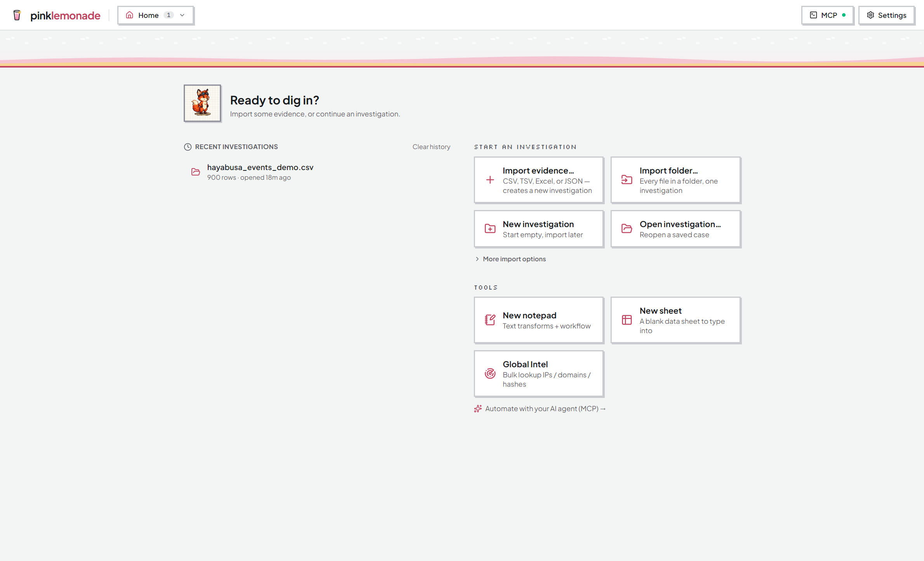Click the green MCP status dot

coord(844,15)
